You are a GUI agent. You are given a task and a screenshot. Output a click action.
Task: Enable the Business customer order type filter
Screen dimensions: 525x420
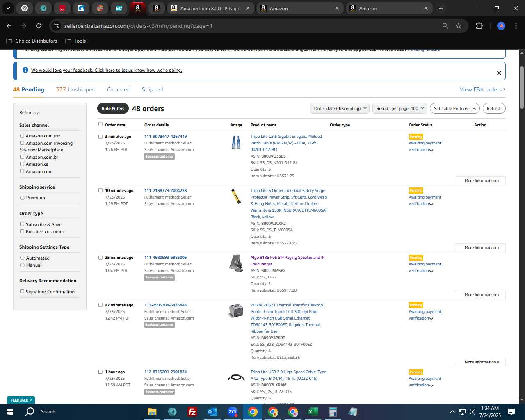click(22, 231)
